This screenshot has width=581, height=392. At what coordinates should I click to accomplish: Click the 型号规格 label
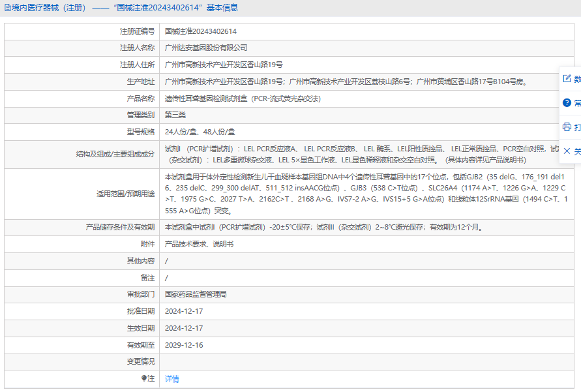point(141,132)
